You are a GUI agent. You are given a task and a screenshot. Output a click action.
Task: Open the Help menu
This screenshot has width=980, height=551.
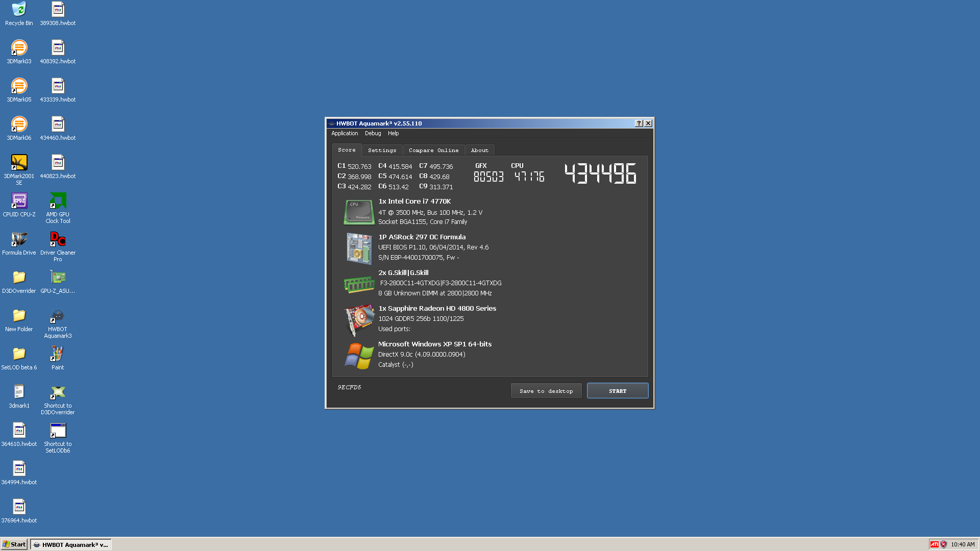[393, 133]
